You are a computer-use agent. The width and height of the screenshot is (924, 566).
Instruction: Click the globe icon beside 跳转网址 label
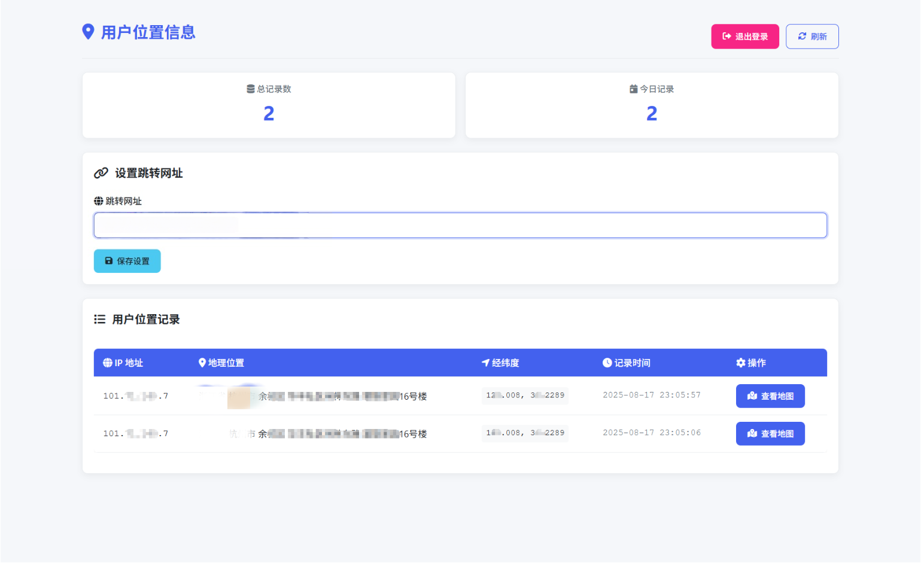(98, 201)
